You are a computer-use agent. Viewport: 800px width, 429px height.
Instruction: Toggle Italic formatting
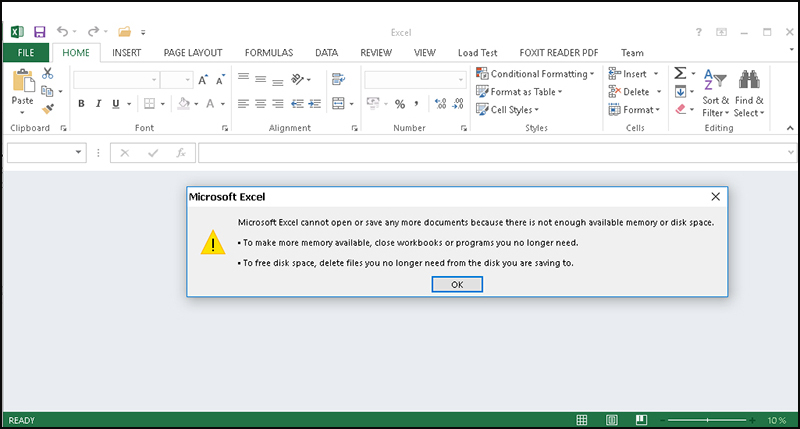click(x=99, y=103)
